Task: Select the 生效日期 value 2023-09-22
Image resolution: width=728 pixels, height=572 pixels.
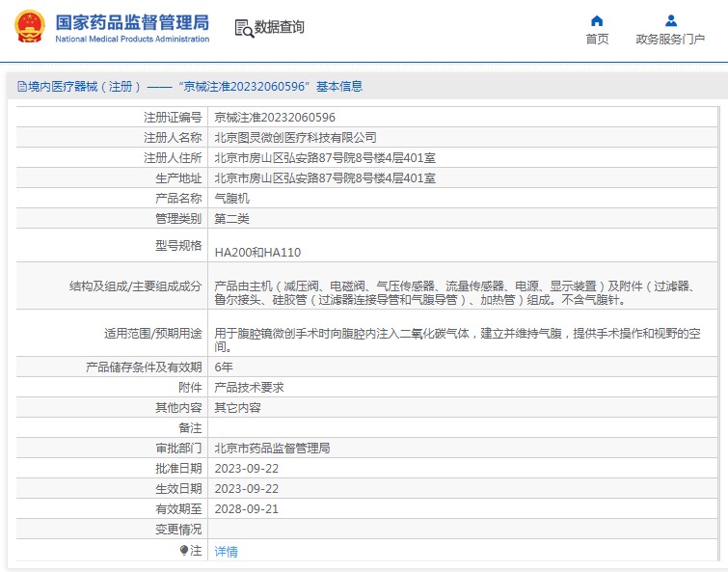Action: (247, 489)
